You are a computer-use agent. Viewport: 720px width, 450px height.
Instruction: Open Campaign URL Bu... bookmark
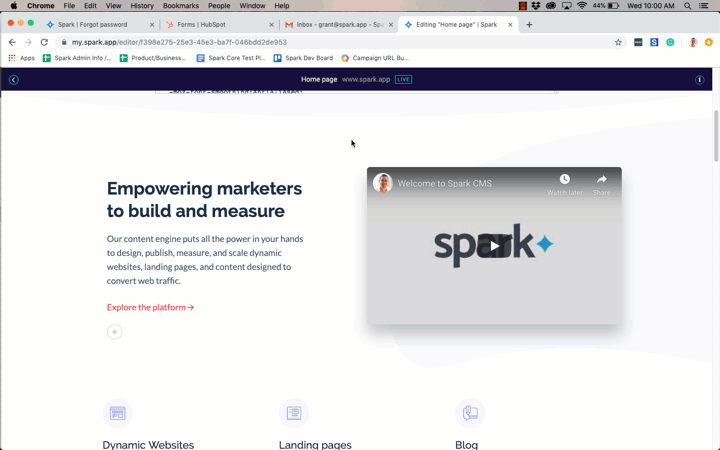[375, 58]
